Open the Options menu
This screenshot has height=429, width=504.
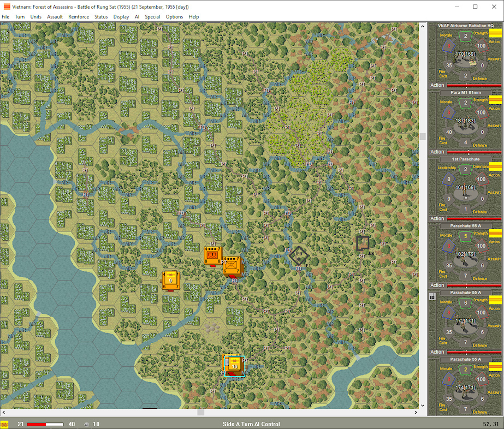[x=174, y=17]
